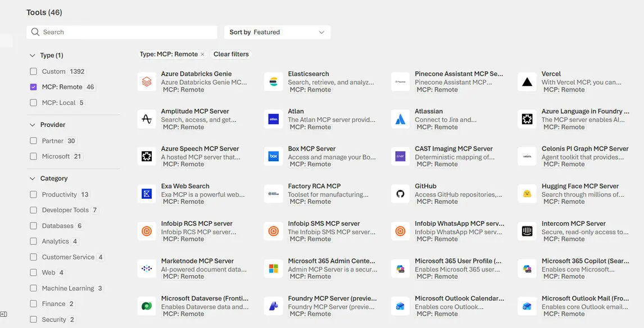The image size is (644, 328).
Task: Select the Foundry MCP Server icon
Action: [x=274, y=306]
